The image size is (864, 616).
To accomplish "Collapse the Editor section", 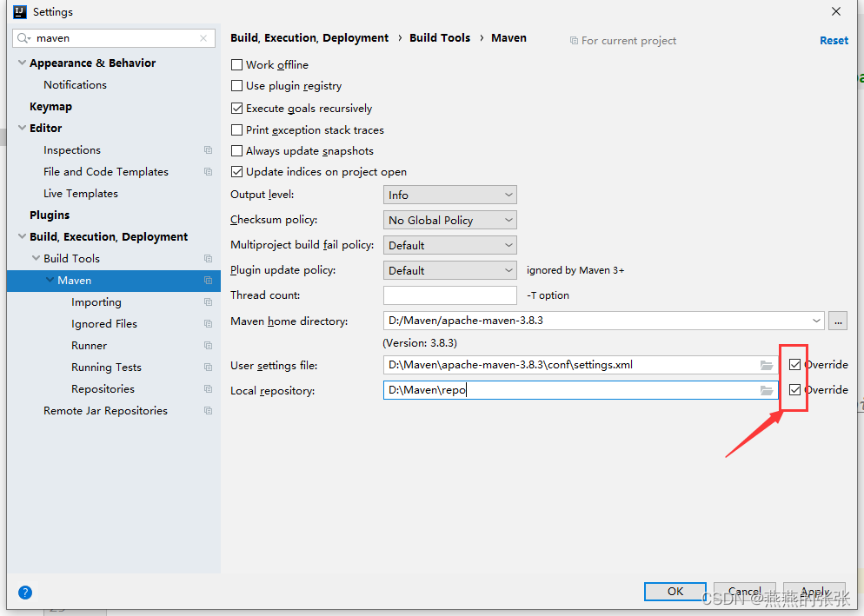I will tap(22, 128).
